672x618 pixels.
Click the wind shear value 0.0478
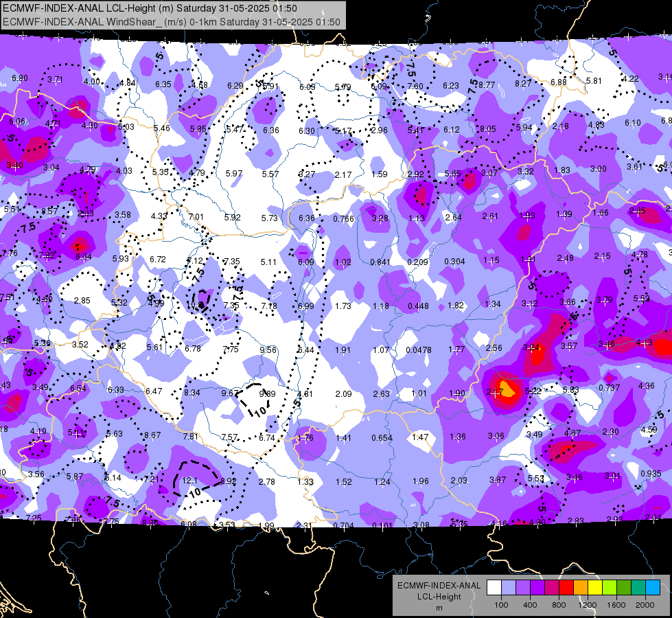419,350
